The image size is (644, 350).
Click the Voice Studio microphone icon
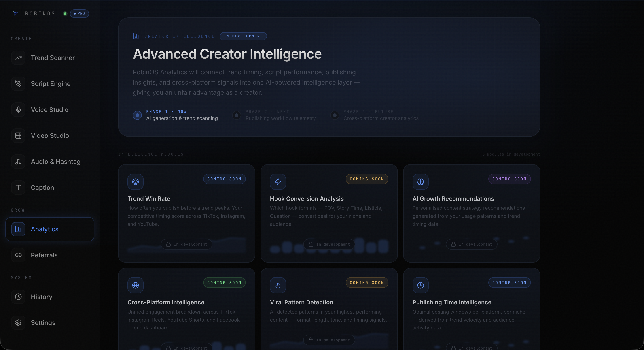click(18, 110)
